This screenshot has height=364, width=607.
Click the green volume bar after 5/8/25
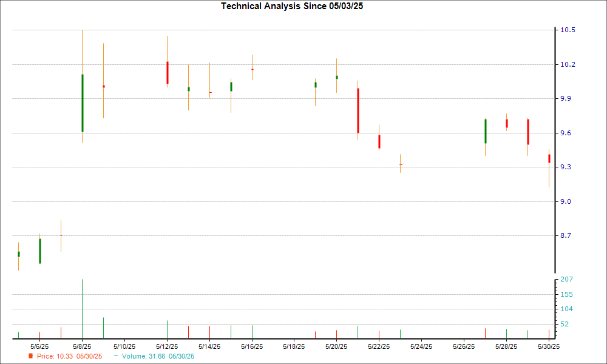pos(103,328)
